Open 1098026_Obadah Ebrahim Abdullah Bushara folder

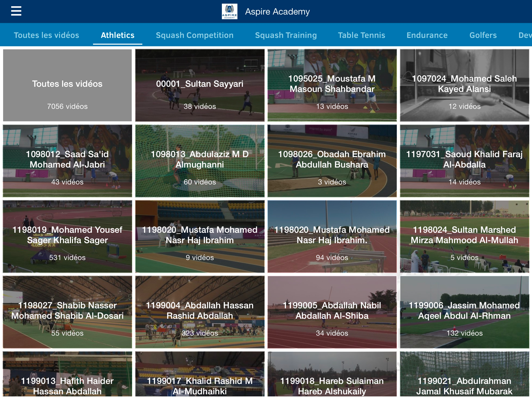(332, 161)
